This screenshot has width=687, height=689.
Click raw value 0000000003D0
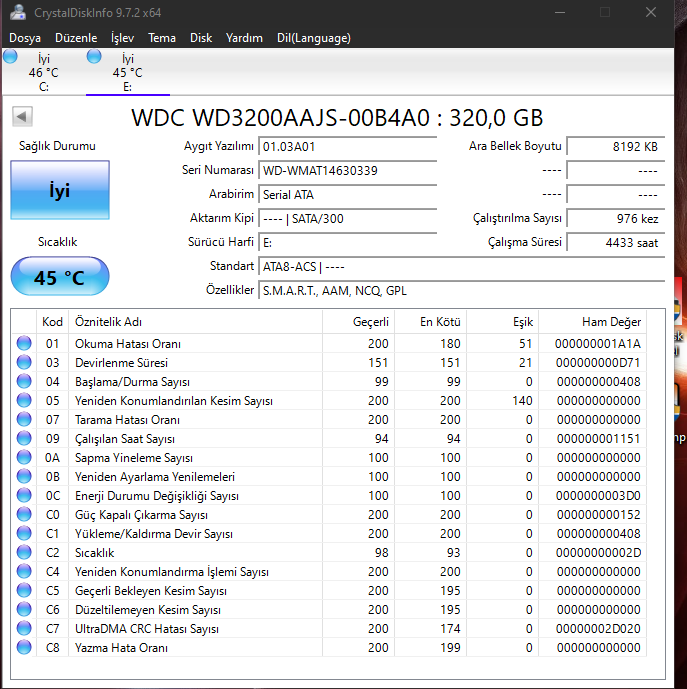click(x=598, y=496)
